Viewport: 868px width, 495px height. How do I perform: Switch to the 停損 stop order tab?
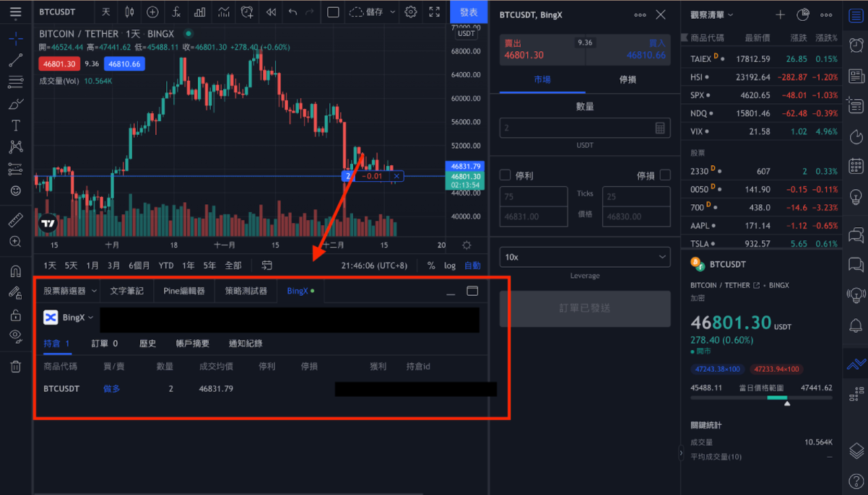click(628, 79)
